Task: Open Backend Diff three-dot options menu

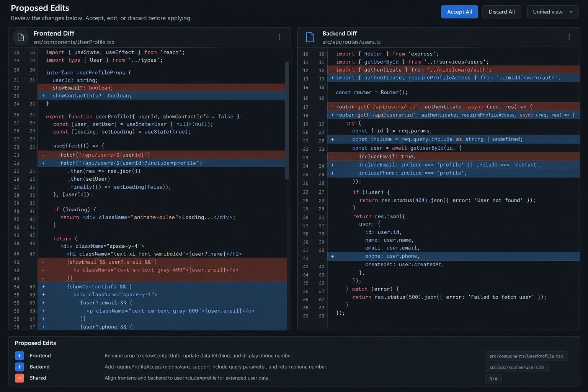Action: point(569,37)
